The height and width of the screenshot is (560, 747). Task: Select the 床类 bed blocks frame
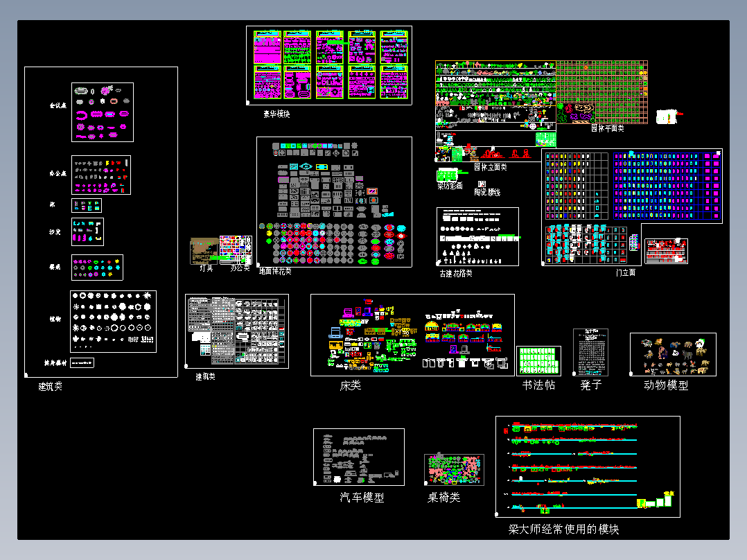click(412, 335)
